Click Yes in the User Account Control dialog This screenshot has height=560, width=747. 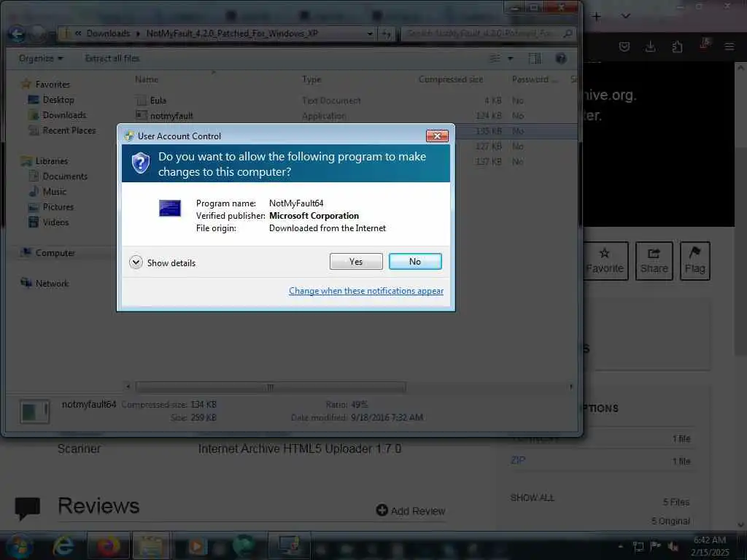click(356, 262)
